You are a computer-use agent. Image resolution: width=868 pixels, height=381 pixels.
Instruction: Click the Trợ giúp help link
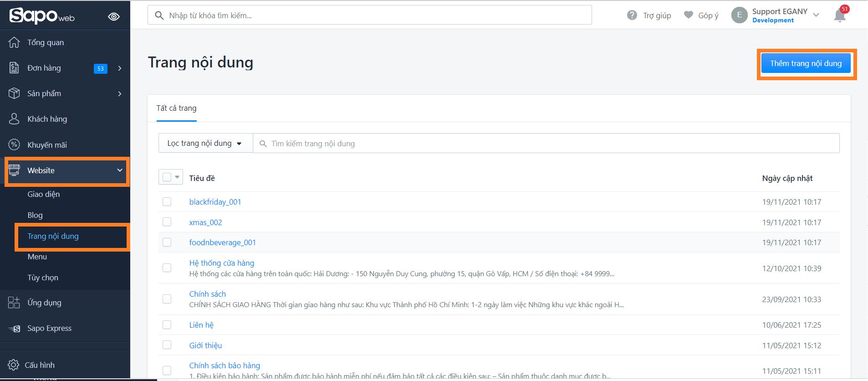coord(657,15)
